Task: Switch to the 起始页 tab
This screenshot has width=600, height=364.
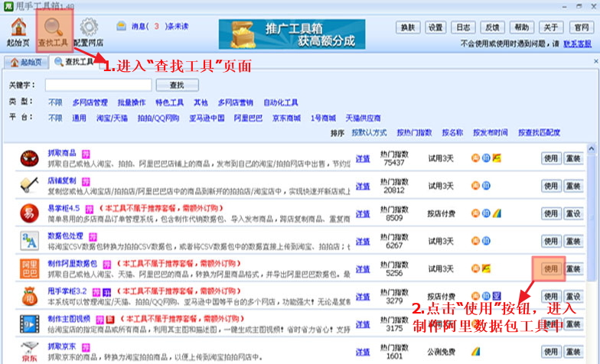Action: [x=26, y=62]
